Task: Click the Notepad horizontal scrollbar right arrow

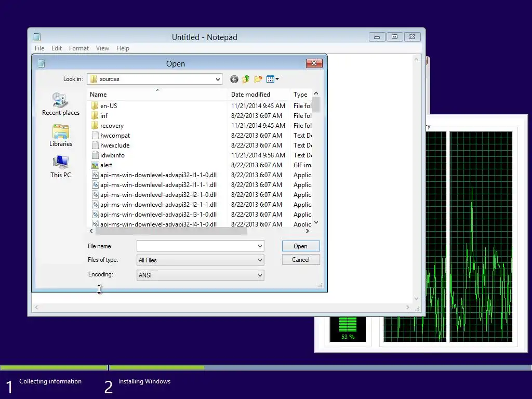Action: click(x=407, y=308)
